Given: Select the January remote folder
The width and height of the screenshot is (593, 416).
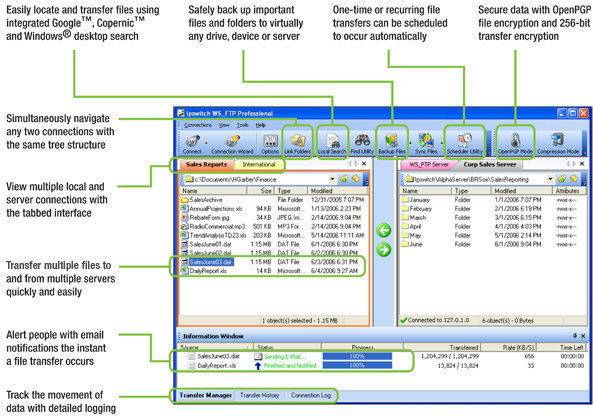Looking at the screenshot, I should 416,200.
